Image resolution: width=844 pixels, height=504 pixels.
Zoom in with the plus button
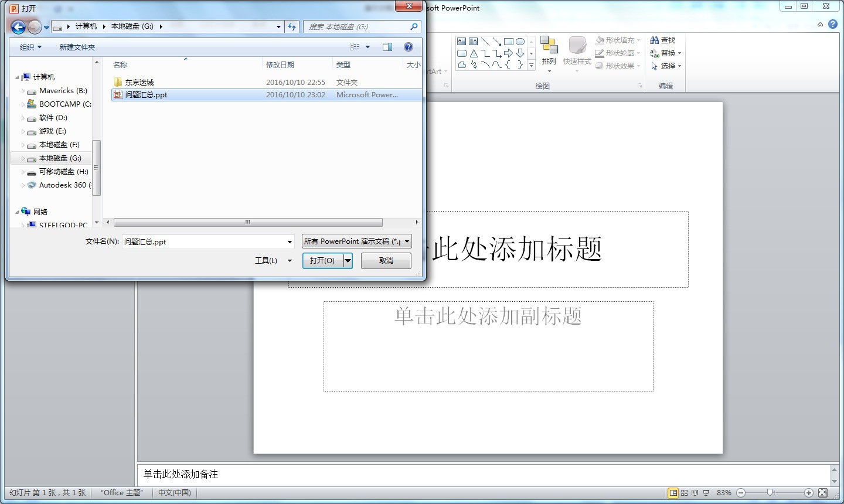tap(809, 493)
